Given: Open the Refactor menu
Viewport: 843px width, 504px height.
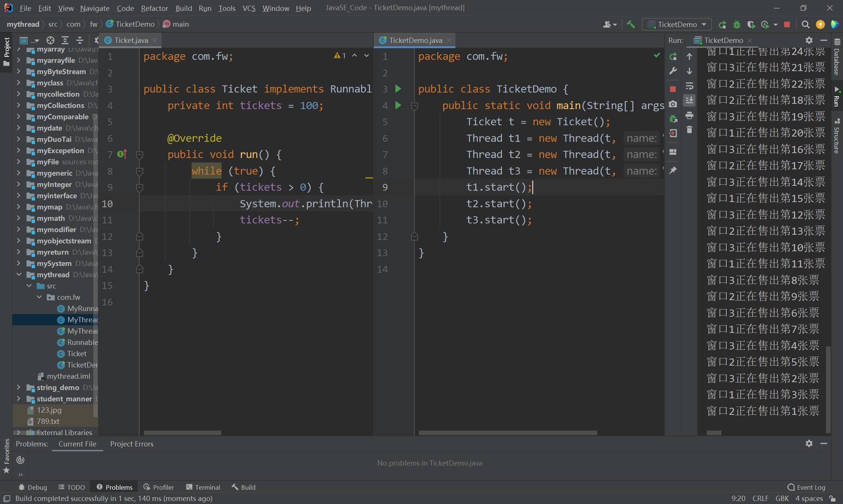Looking at the screenshot, I should pos(154,8).
